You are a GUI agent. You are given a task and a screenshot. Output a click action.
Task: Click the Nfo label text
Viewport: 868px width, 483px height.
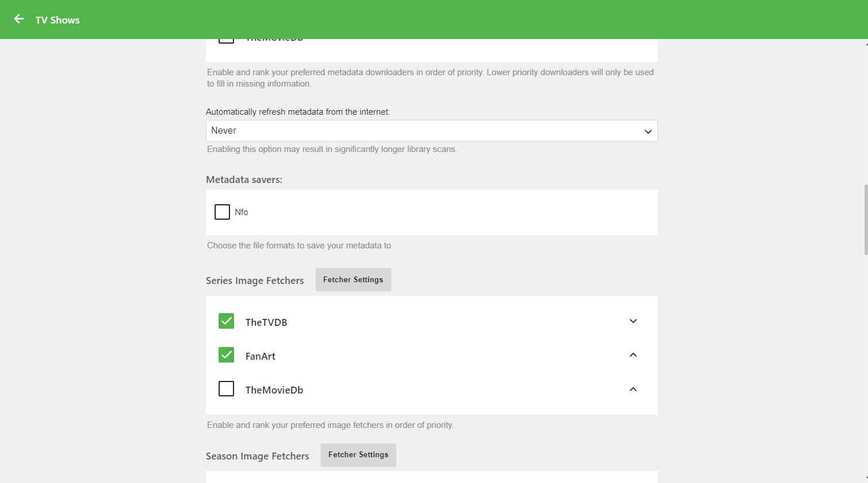point(242,212)
